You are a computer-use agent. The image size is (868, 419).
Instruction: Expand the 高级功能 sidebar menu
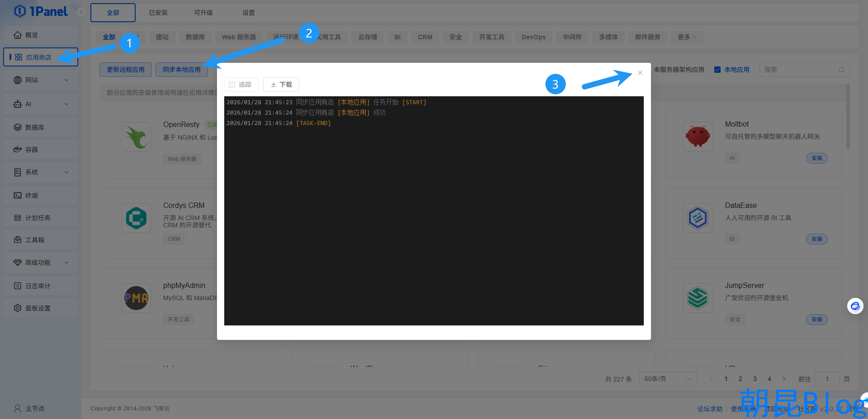coord(41,263)
